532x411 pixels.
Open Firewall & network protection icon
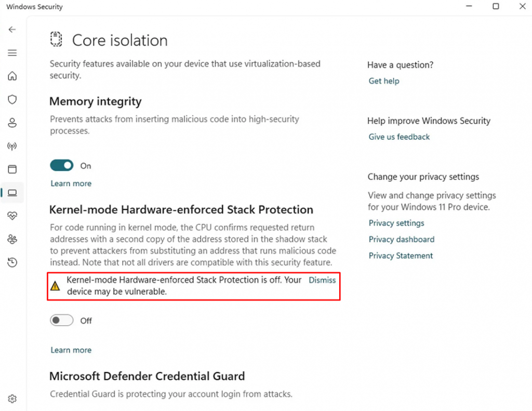tap(12, 146)
